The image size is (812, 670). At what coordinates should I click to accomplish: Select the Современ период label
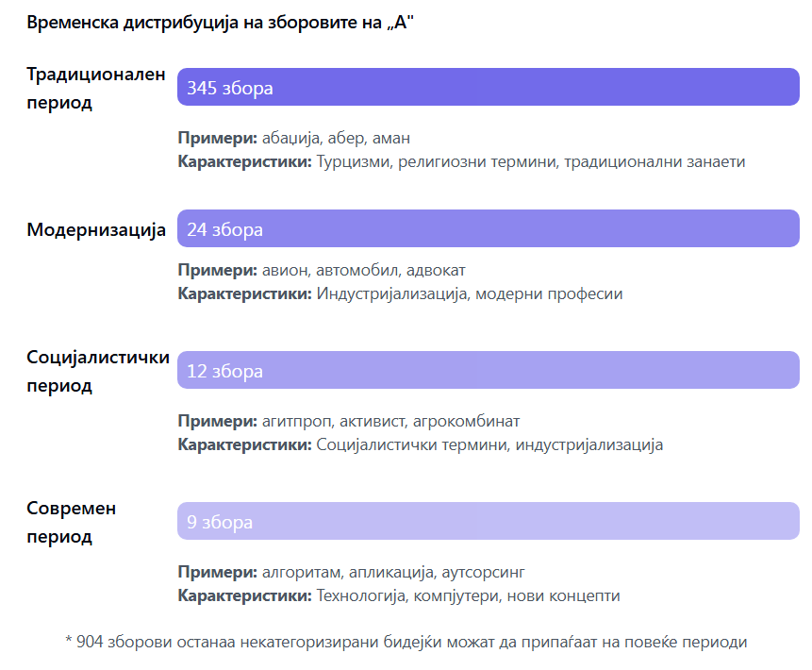click(72, 522)
